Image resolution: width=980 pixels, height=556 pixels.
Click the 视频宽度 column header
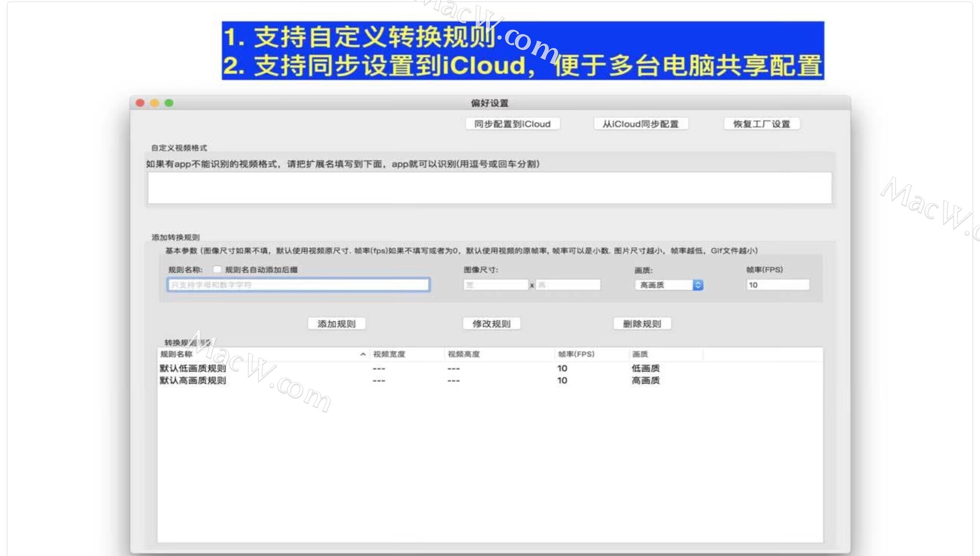click(x=389, y=354)
